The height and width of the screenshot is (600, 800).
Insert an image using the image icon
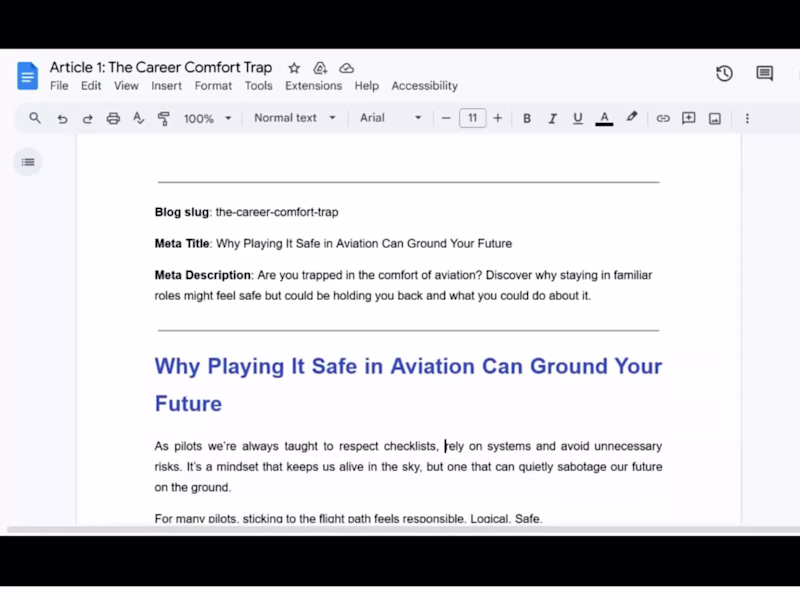(714, 118)
